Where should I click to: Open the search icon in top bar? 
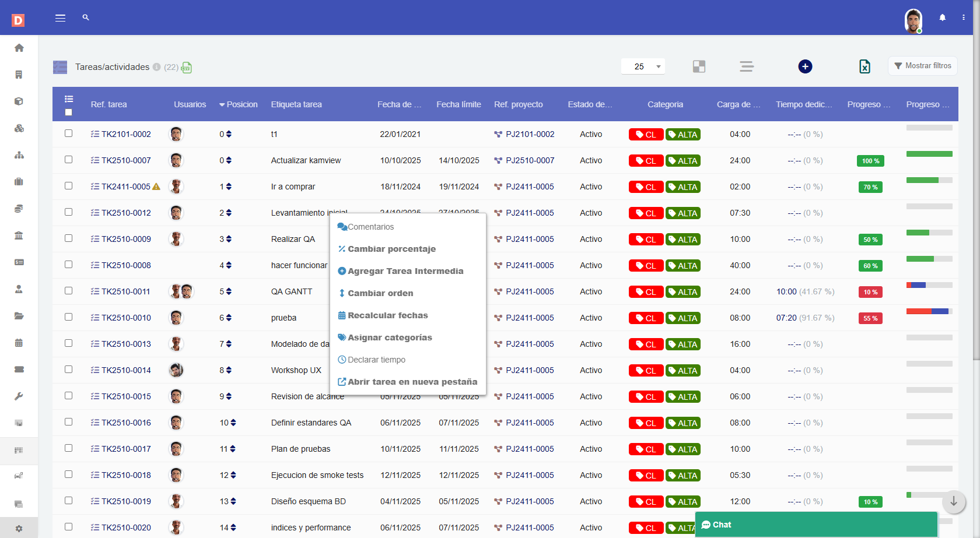coord(85,17)
